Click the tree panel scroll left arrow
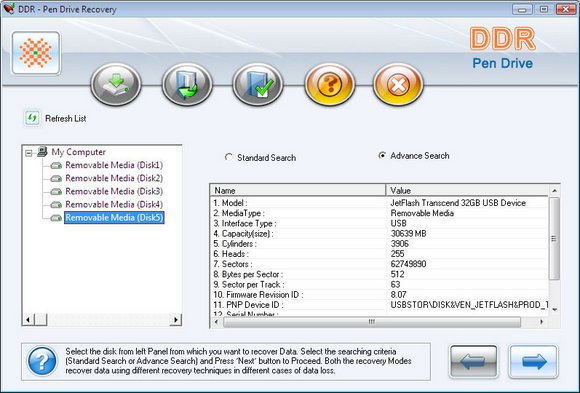 coord(28,319)
